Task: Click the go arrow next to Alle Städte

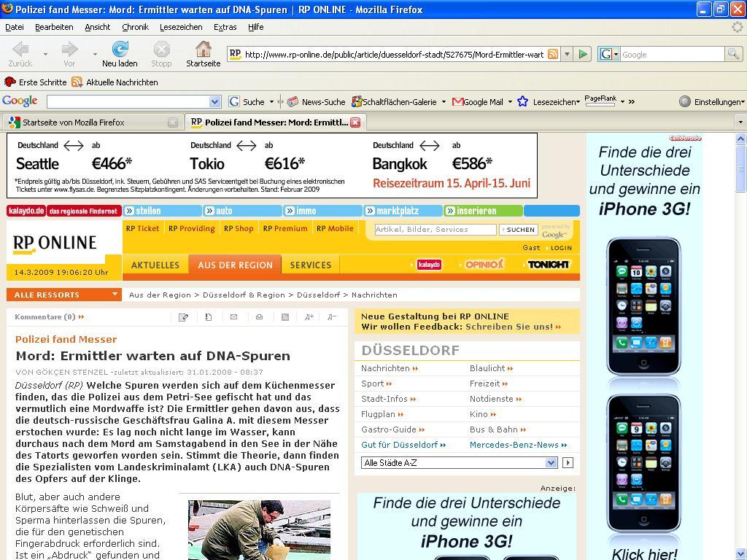Action: coord(568,463)
